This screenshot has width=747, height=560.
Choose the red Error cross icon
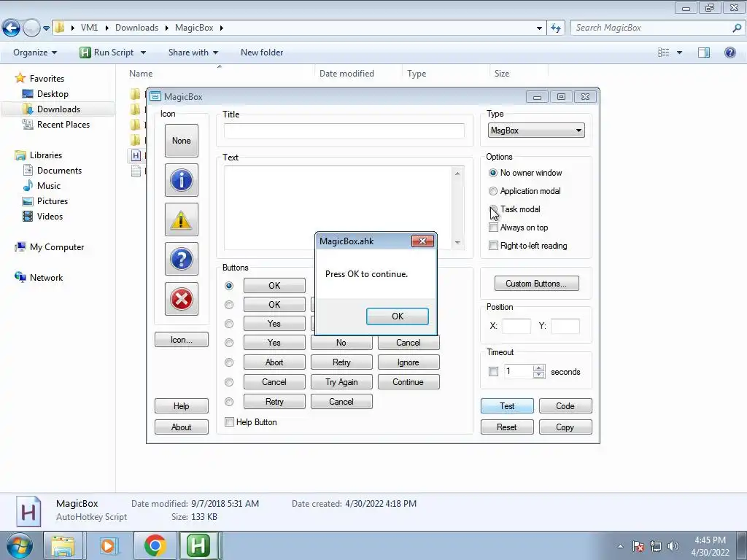coord(182,298)
